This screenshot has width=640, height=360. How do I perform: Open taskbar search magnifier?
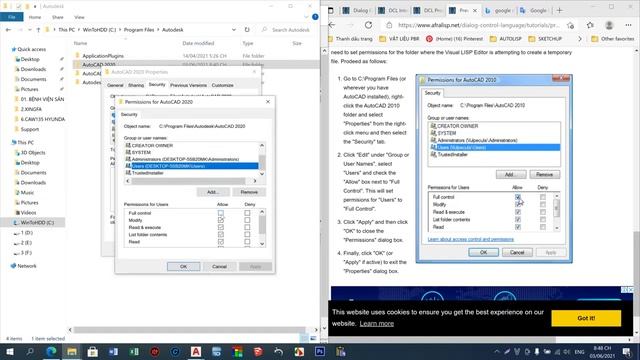coord(30,351)
